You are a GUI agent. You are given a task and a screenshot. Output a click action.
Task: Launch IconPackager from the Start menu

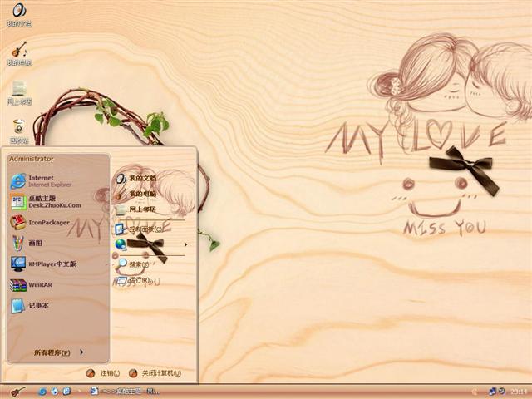pos(57,223)
